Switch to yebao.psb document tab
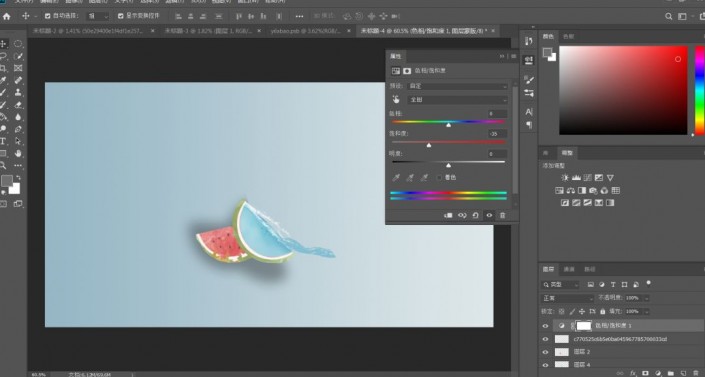 pos(306,31)
